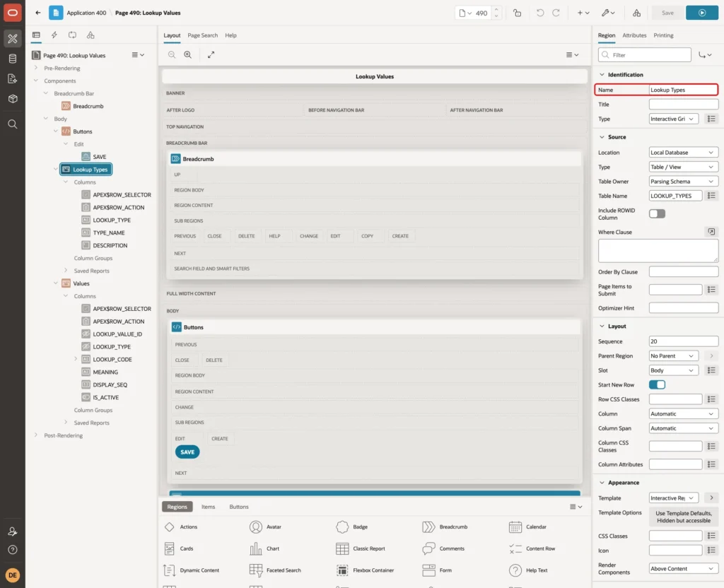
Task: Open Render Components dropdown
Action: (684, 569)
